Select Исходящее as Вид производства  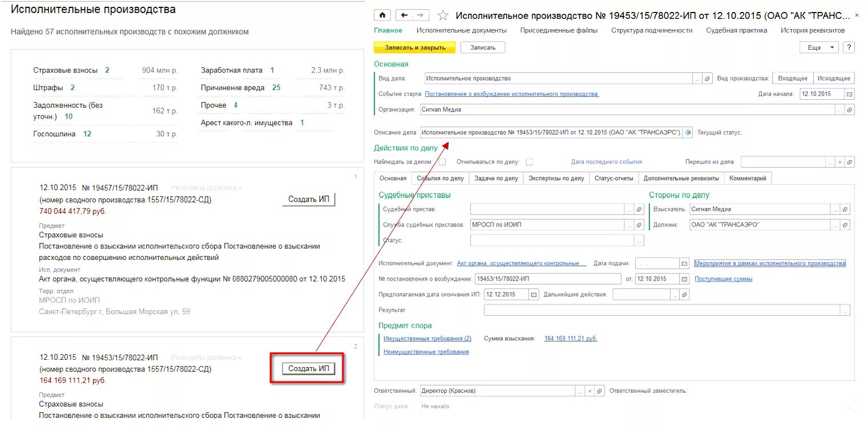coord(834,79)
